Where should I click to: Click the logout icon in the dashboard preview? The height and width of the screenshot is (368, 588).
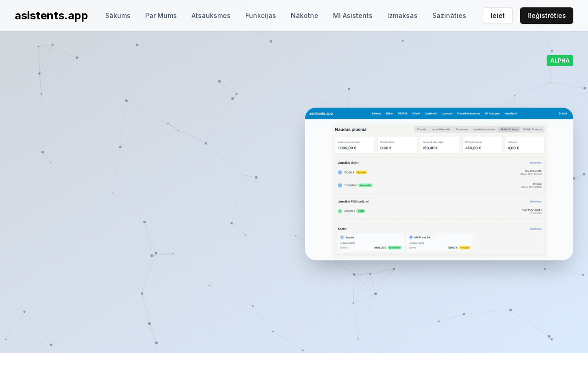click(x=560, y=113)
